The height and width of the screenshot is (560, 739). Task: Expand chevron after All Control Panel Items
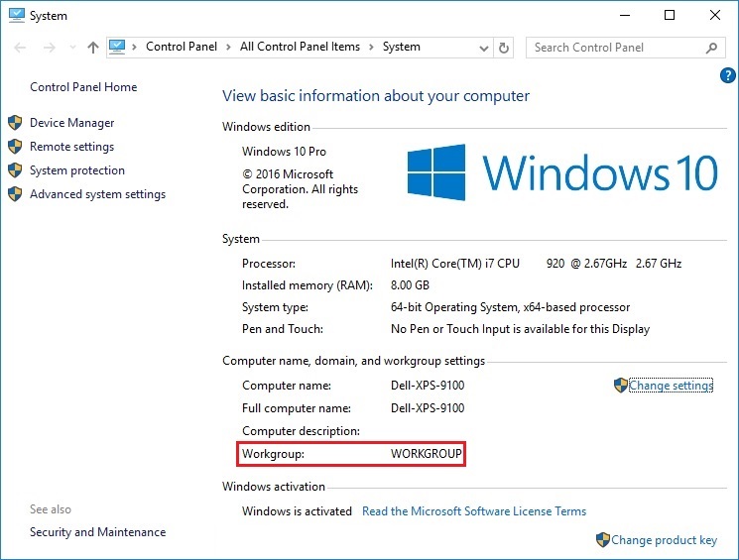[371, 48]
